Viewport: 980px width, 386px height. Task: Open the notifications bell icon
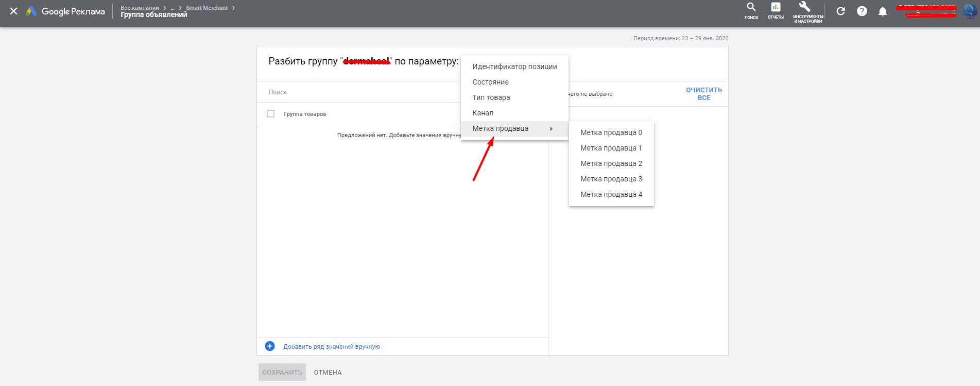[882, 12]
